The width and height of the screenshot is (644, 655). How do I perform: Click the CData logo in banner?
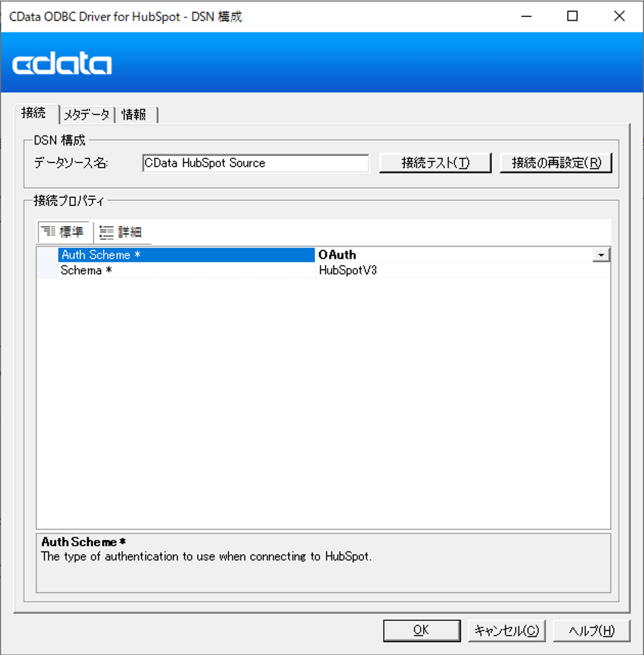click(62, 63)
